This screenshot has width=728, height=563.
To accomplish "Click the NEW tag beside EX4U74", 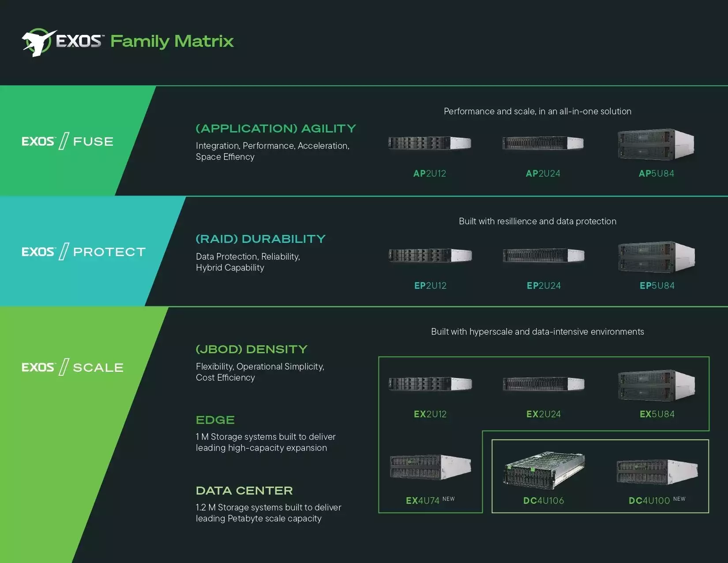I will tap(448, 499).
